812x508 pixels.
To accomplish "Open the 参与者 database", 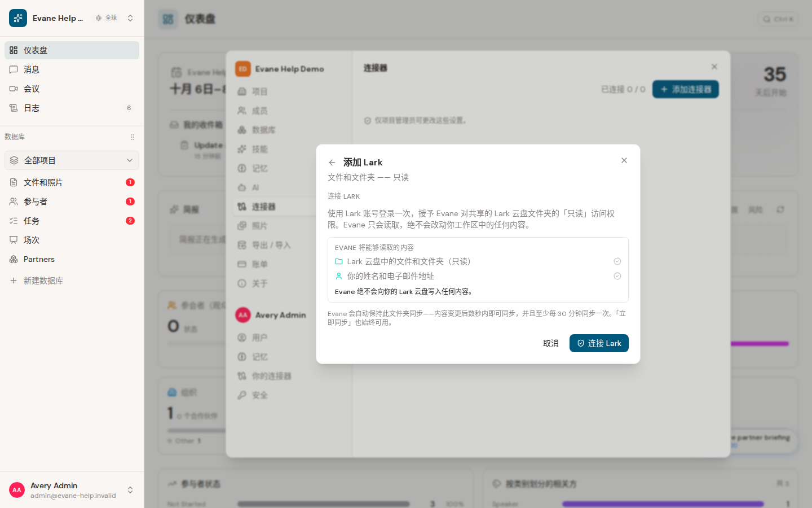I will click(x=72, y=202).
